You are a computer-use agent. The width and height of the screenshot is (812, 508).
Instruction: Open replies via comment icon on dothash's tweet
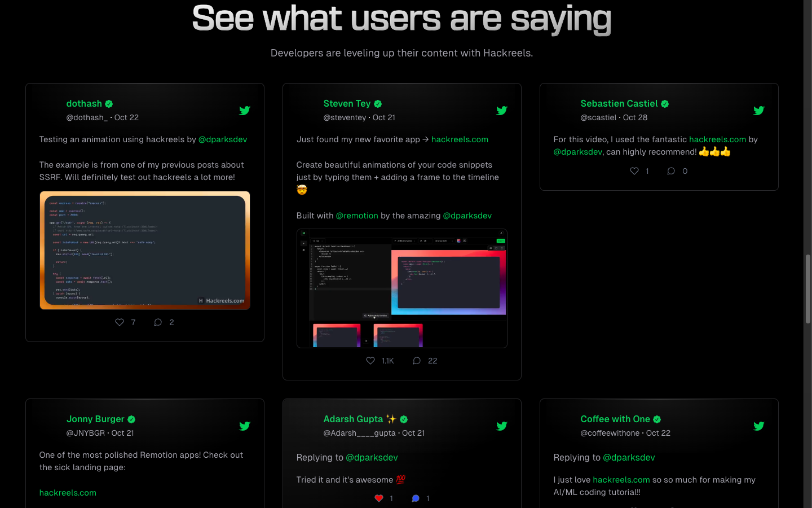(x=158, y=322)
